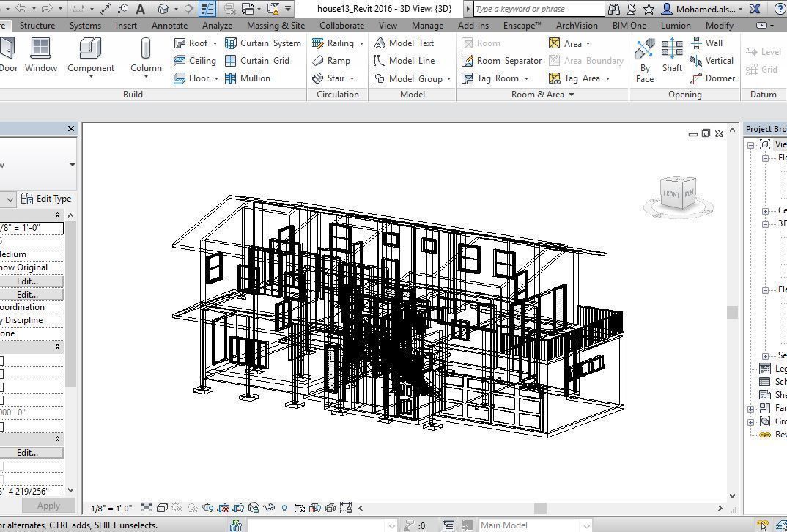Open the Model Group dropdown arrow

point(448,79)
